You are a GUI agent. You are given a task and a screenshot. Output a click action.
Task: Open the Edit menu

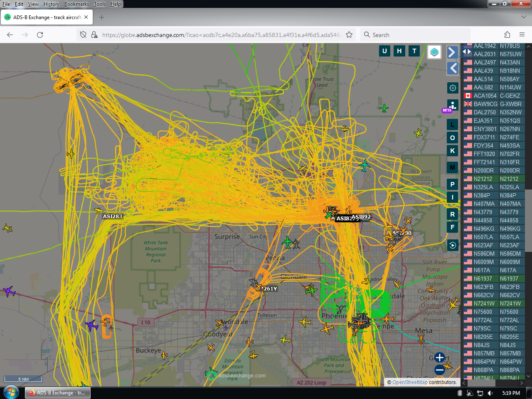point(19,4)
